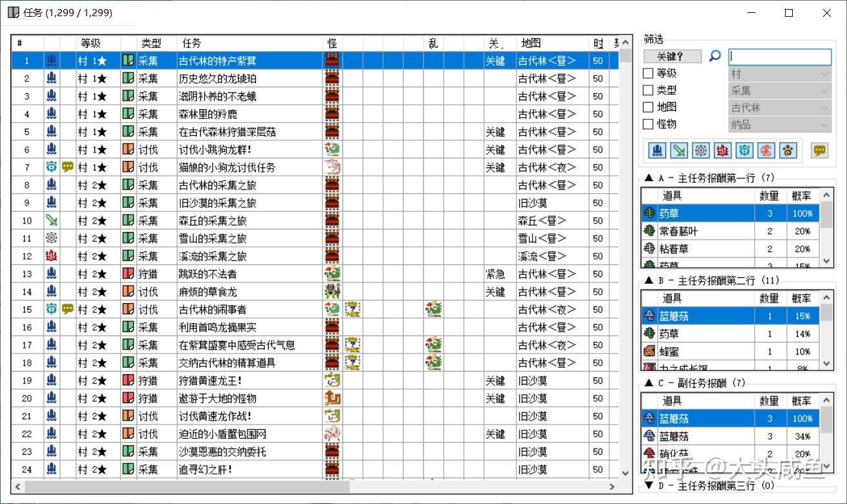Toggle the gray gear emblem filter icon

pos(701,151)
